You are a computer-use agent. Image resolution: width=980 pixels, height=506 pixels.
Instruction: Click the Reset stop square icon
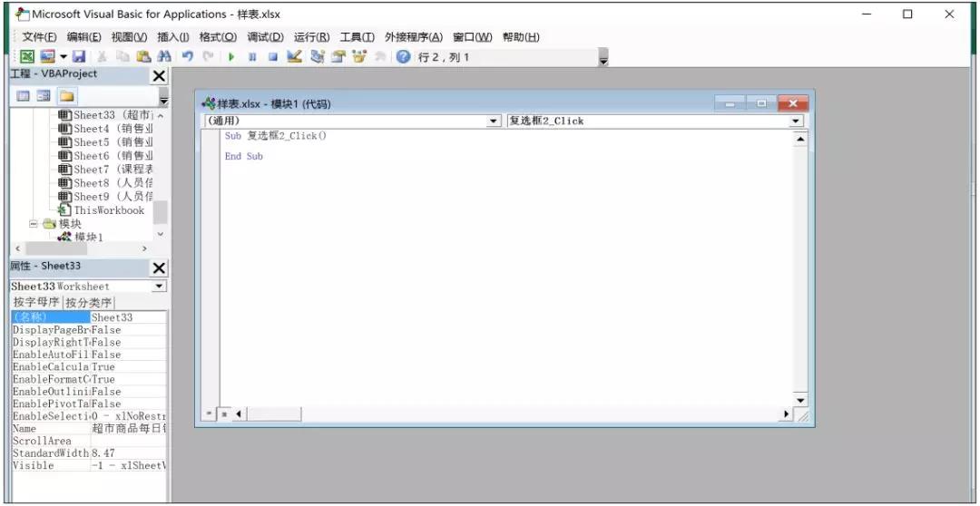click(272, 57)
